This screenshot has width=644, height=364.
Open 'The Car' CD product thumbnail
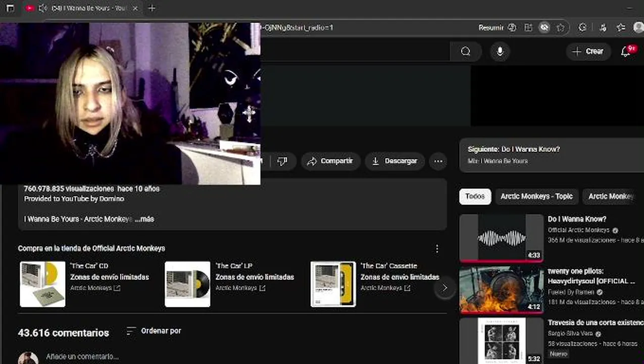(x=42, y=284)
